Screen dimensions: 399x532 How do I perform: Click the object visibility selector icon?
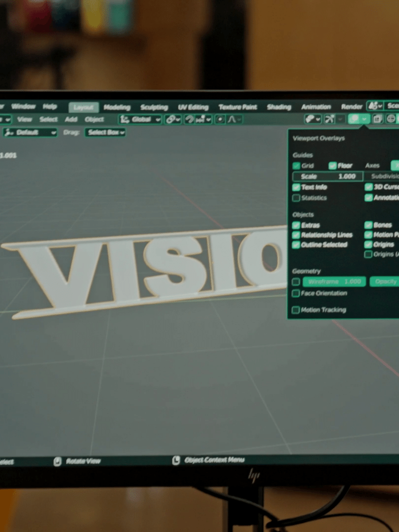tap(310, 119)
